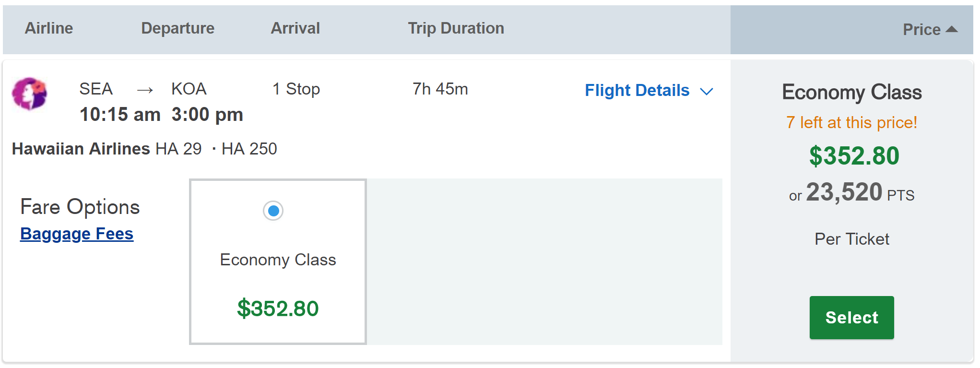Click the HA 250 flight number
The height and width of the screenshot is (368, 980).
[x=249, y=149]
